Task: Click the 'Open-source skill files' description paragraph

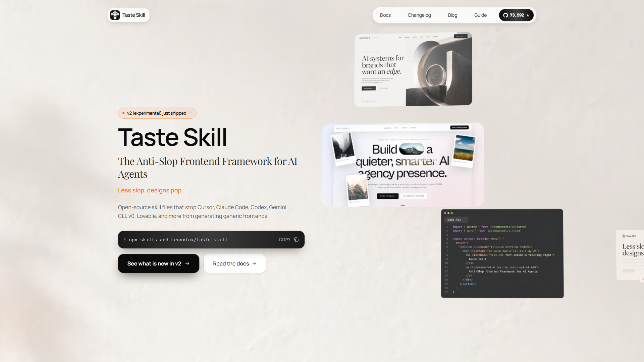Action: click(202, 212)
